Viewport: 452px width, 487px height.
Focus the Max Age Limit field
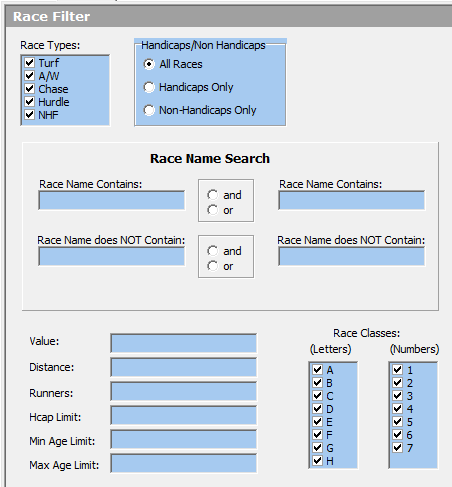click(184, 463)
